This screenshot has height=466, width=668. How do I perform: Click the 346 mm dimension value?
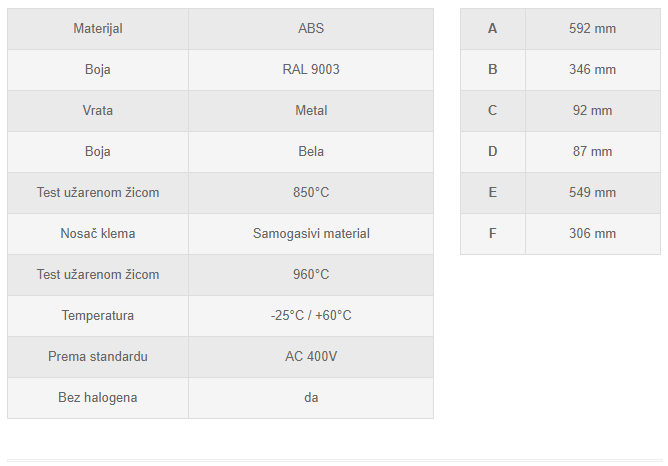593,70
